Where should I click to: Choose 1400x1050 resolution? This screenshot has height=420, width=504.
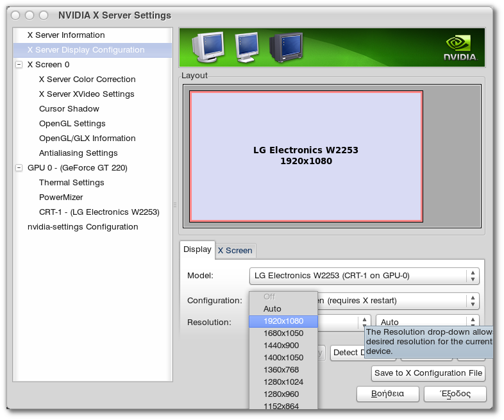click(283, 358)
